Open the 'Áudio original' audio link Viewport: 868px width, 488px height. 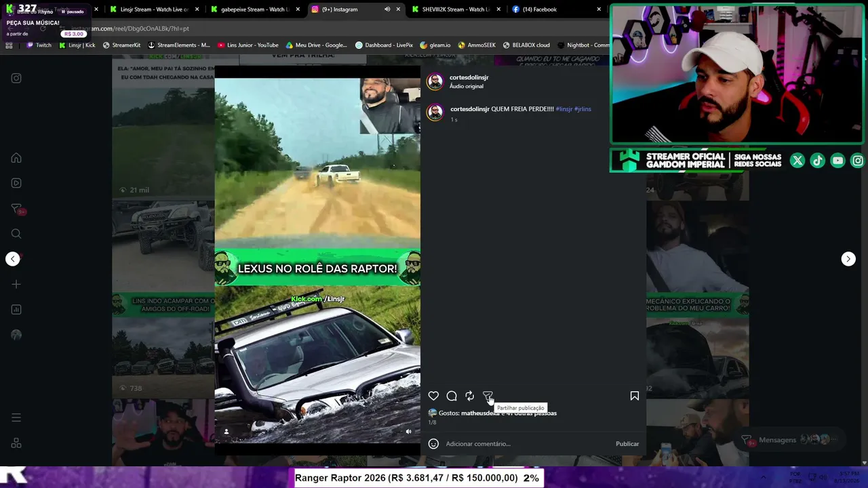[x=467, y=87]
